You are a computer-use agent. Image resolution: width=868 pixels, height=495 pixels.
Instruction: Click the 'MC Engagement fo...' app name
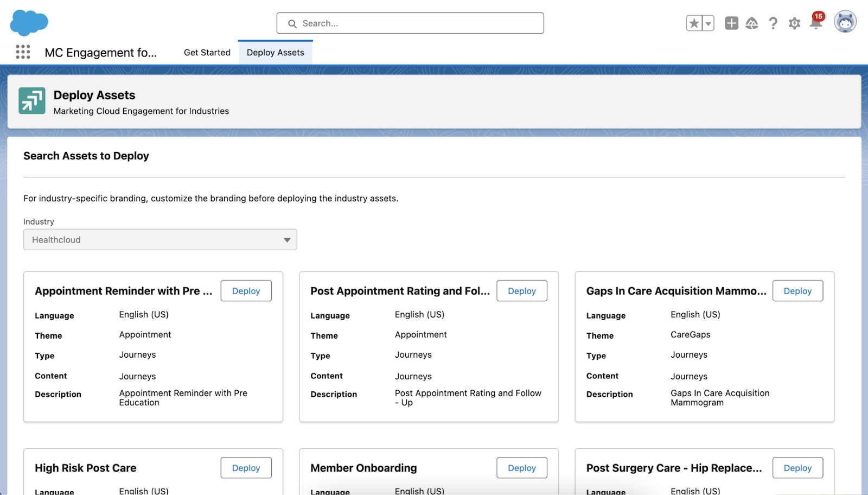point(101,53)
